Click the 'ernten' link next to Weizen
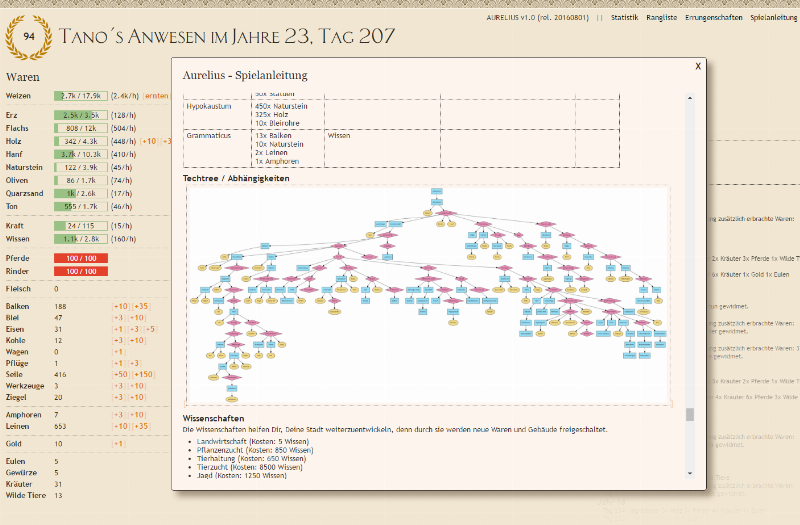This screenshot has width=800, height=525. [x=157, y=96]
